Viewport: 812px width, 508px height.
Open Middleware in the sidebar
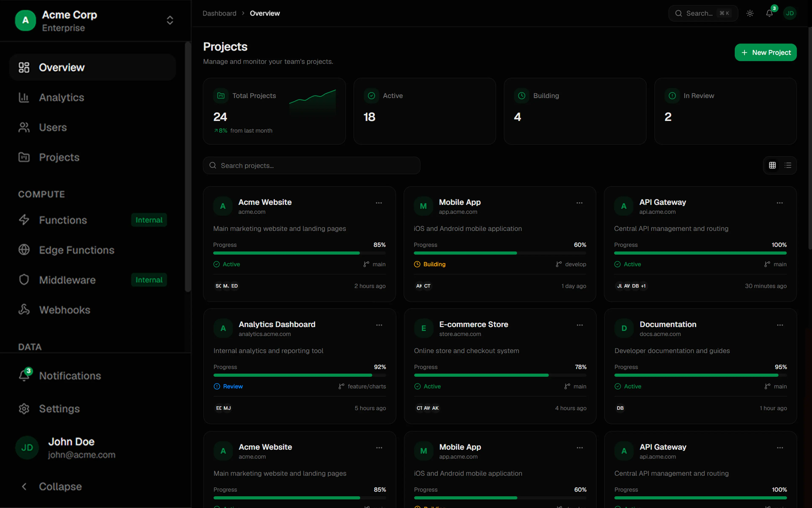pos(93,280)
